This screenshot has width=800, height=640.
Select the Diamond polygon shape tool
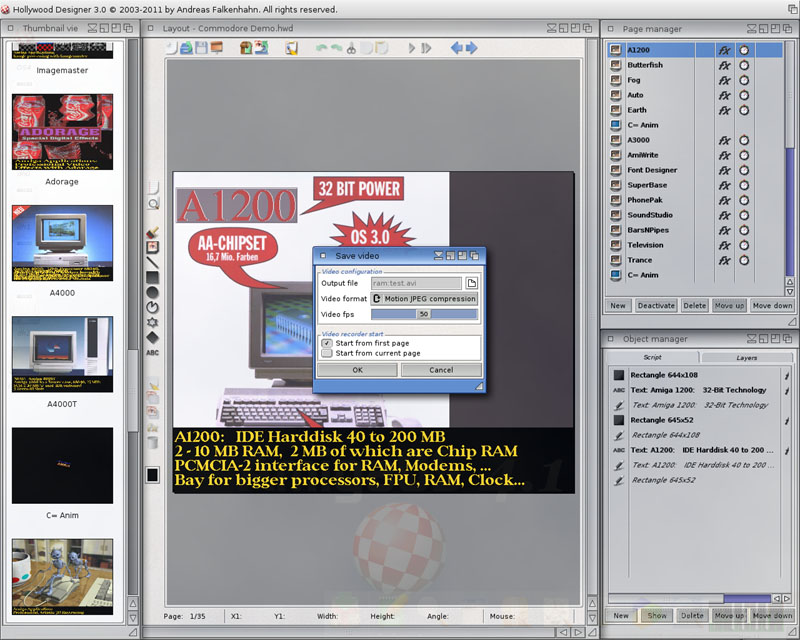[153, 337]
